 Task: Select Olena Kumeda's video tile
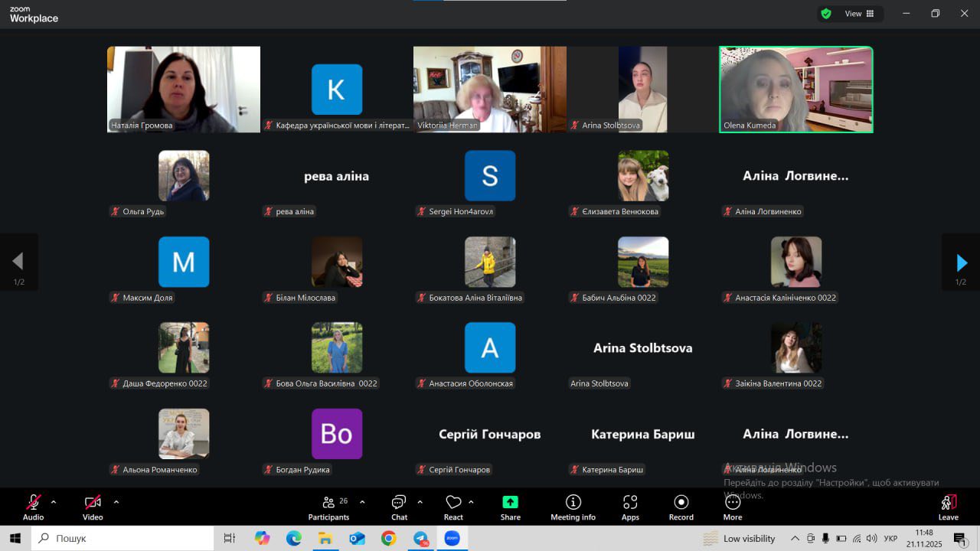pyautogui.click(x=795, y=90)
